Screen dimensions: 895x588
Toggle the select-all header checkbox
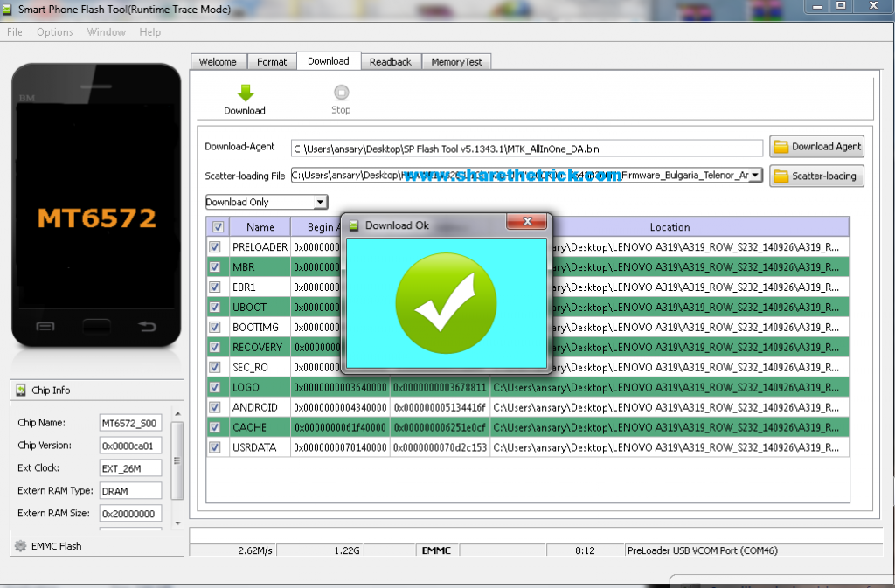coord(218,227)
